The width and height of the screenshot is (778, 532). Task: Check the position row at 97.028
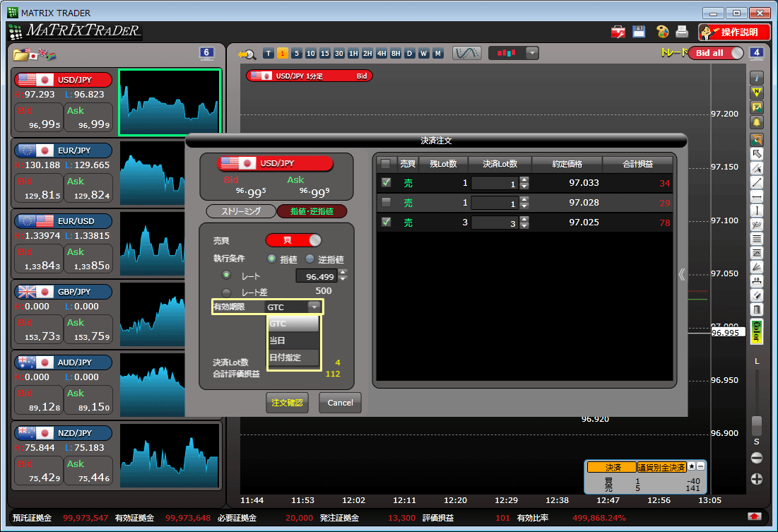pyautogui.click(x=386, y=202)
